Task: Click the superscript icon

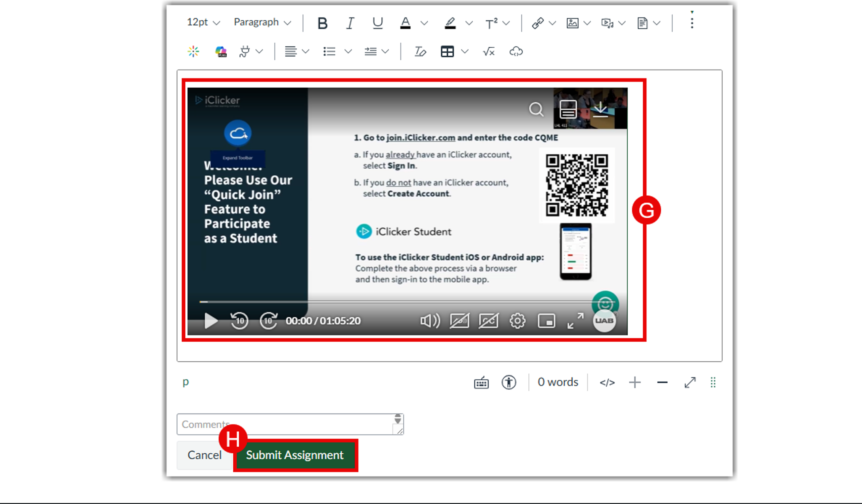Action: (491, 23)
